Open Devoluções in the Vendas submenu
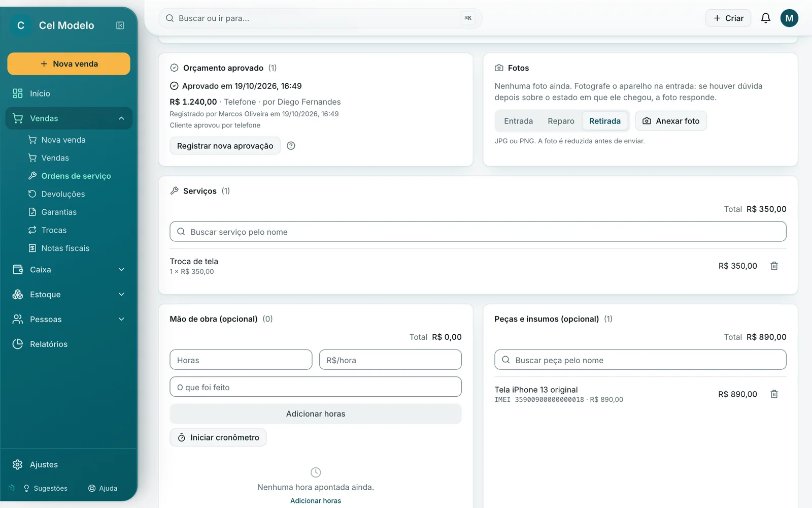This screenshot has width=812, height=508. point(63,194)
